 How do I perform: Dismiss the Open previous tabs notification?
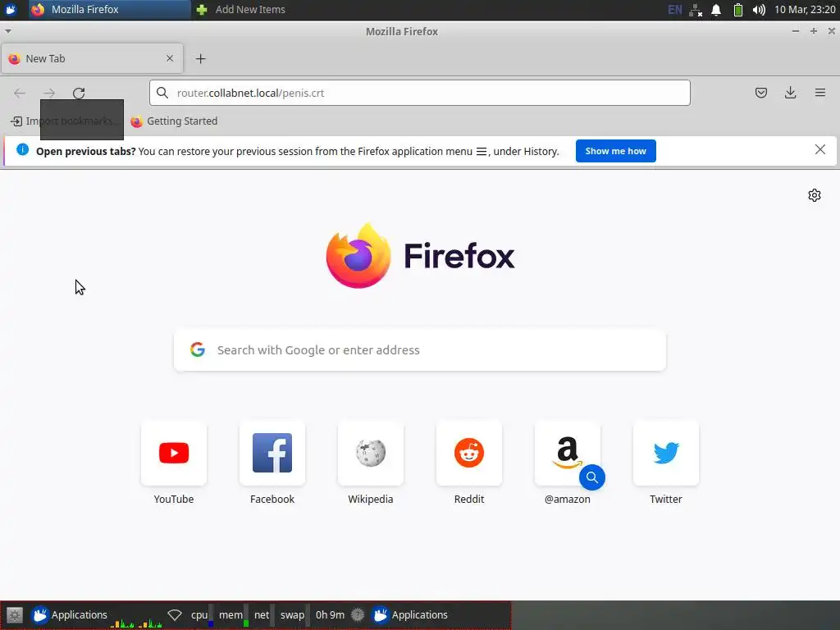pos(819,149)
